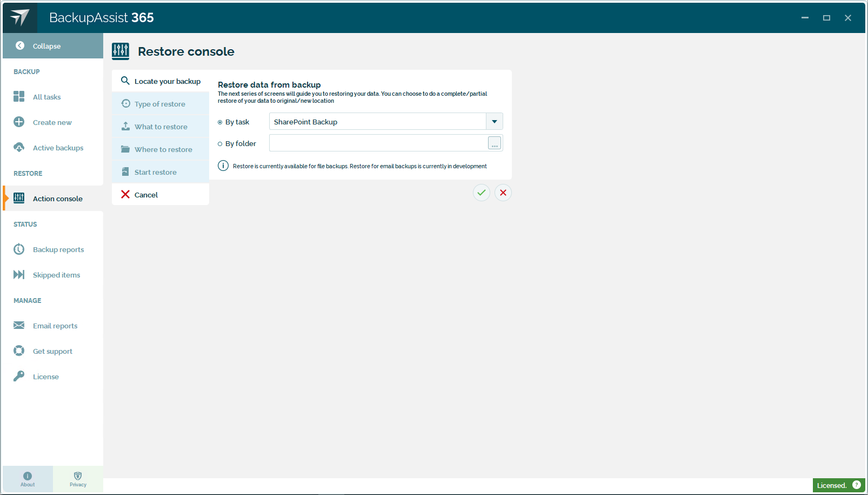Open All tasks in the sidebar
The image size is (868, 495).
coord(53,97)
